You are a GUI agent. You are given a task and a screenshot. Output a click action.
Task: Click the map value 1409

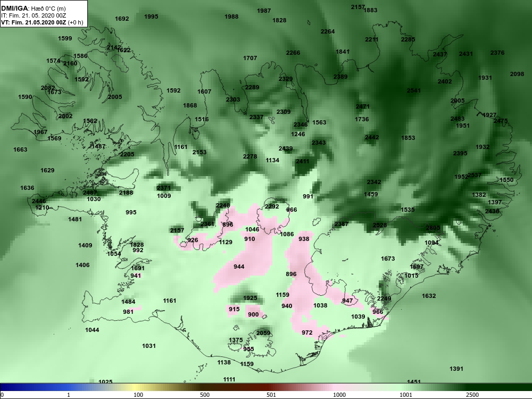pyautogui.click(x=85, y=245)
